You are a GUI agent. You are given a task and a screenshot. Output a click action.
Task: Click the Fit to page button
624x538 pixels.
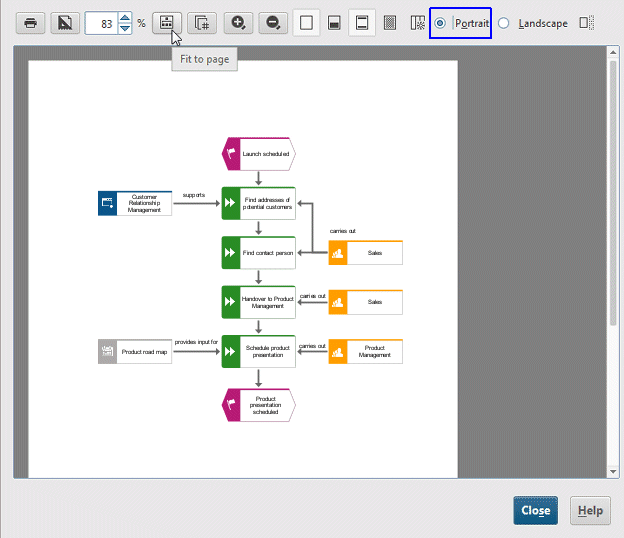[167, 23]
